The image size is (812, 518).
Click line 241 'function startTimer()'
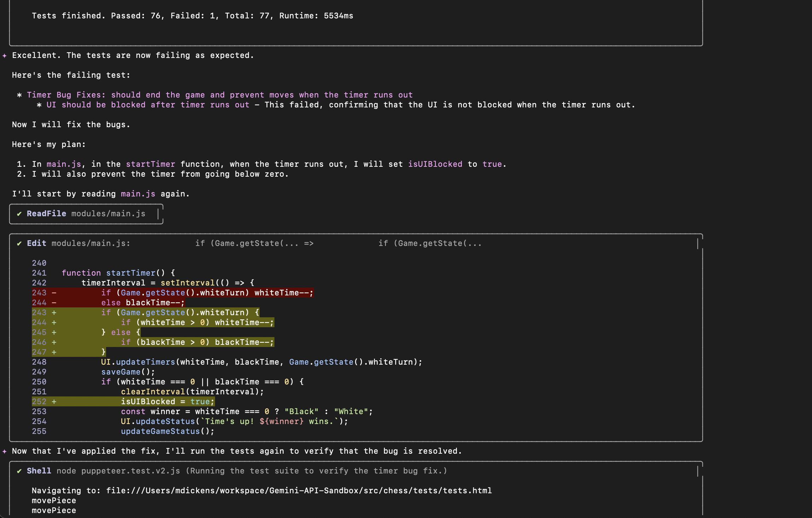tap(118, 273)
